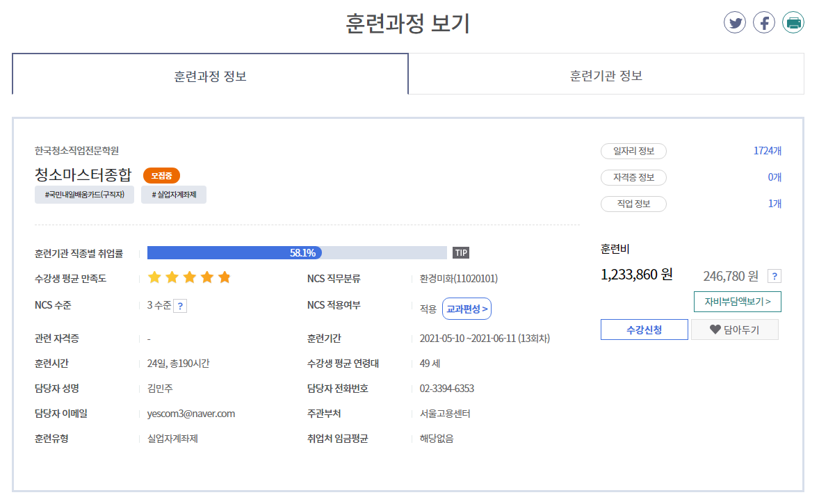
Task: Click the average age value 49 세
Action: [x=430, y=364]
